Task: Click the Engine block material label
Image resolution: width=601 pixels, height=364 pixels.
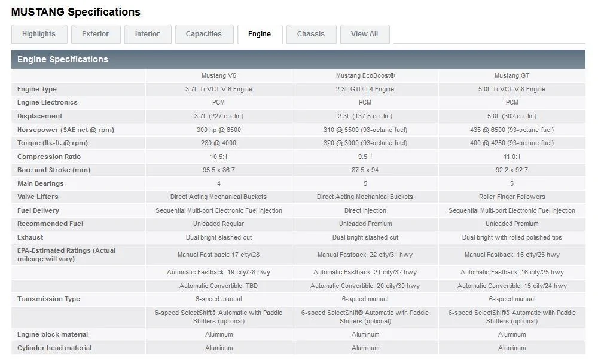Action: 53,334
